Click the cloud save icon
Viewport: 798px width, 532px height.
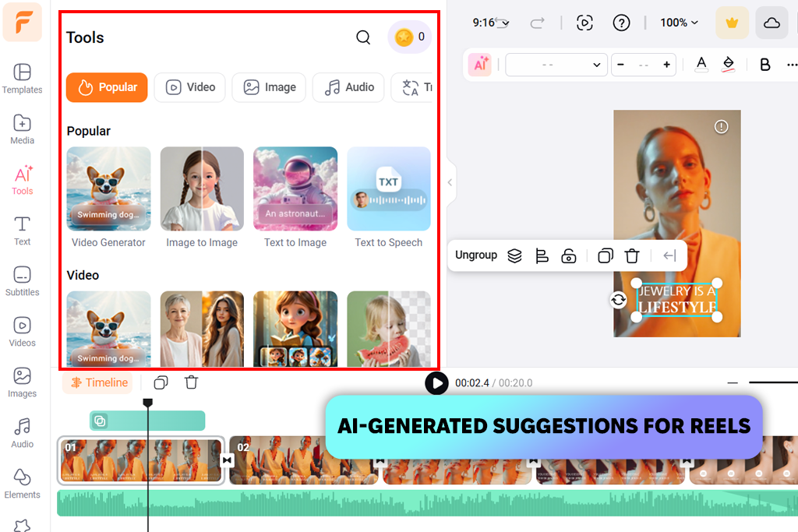(x=772, y=23)
